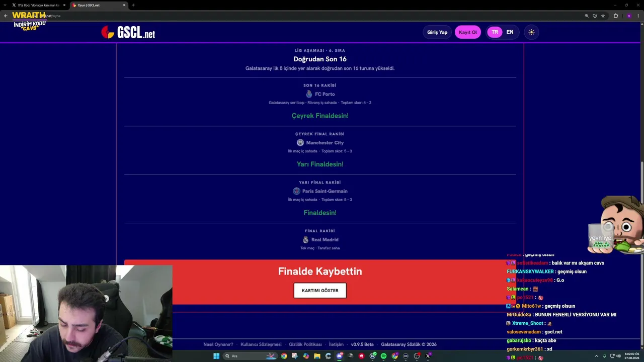This screenshot has height=362, width=644.
Task: Open the Kullanıcı Sözleşmesi link
Action: pyautogui.click(x=261, y=344)
